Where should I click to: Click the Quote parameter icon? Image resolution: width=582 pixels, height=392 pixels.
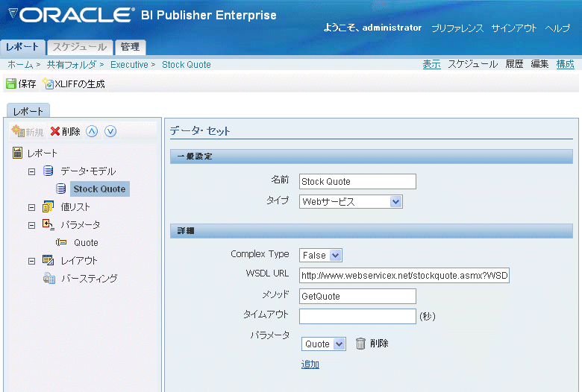pyautogui.click(x=61, y=242)
